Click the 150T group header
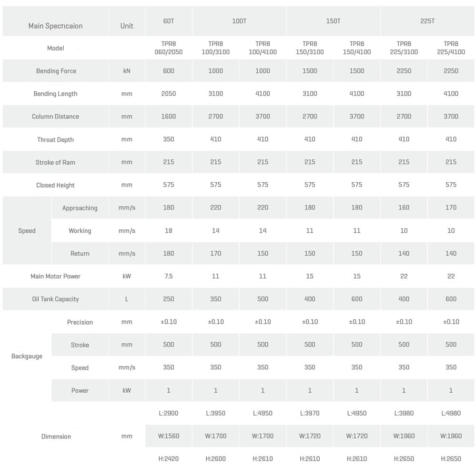The height and width of the screenshot is (467, 476). (333, 21)
